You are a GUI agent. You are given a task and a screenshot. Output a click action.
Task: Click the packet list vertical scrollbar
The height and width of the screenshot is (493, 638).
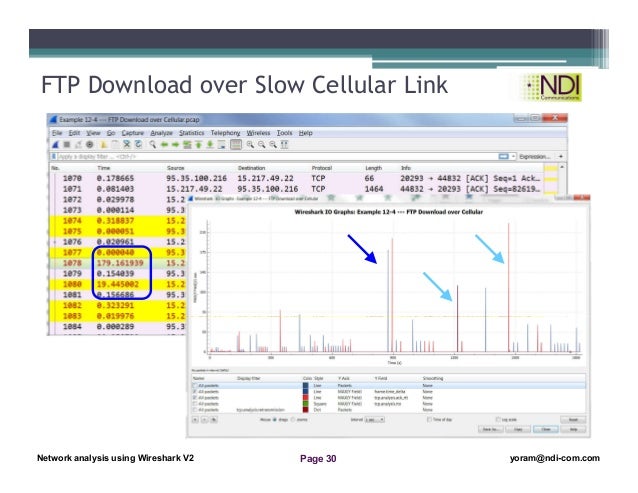coord(562,180)
